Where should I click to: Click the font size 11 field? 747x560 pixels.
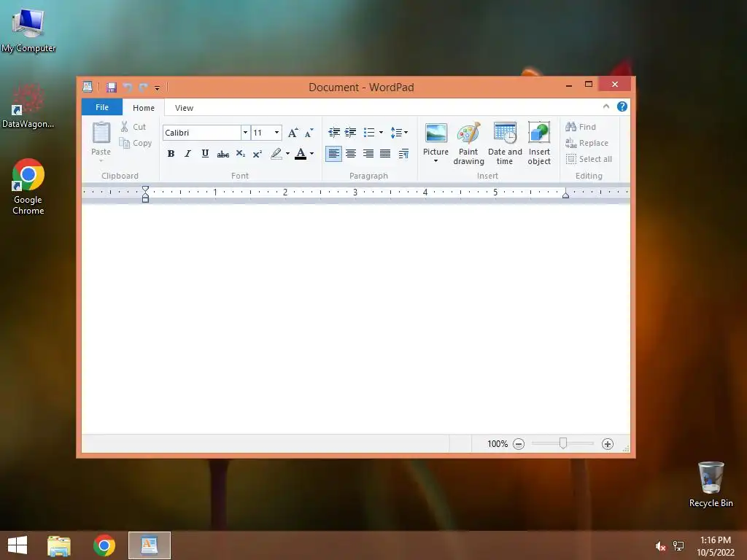pyautogui.click(x=262, y=133)
